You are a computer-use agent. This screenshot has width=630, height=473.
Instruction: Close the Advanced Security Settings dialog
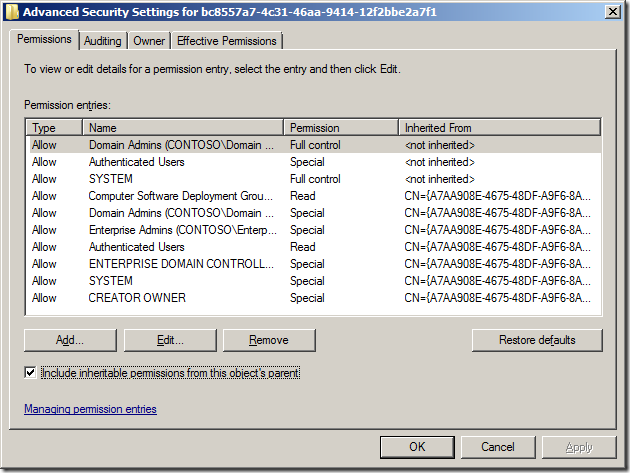click(610, 11)
